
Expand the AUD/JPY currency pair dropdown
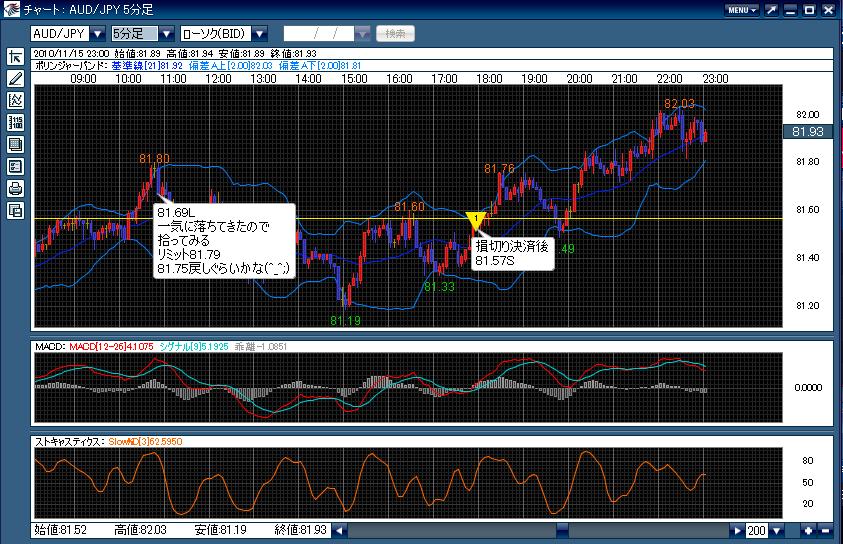tap(97, 34)
